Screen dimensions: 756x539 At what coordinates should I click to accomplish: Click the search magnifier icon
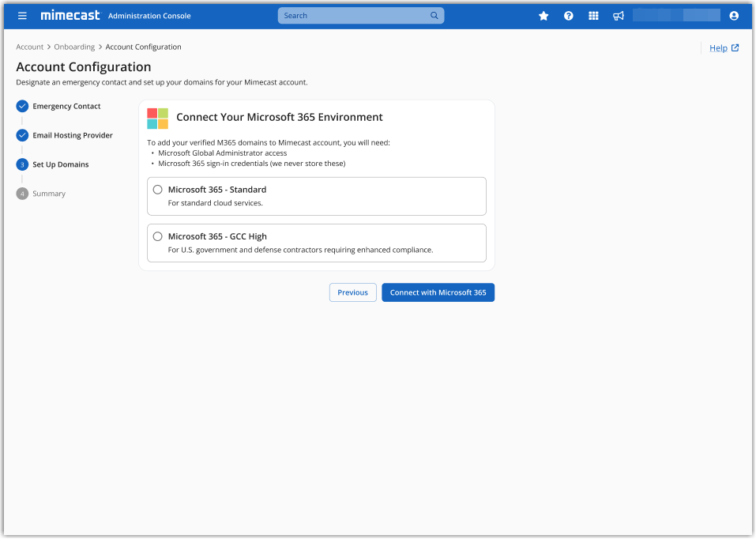pos(434,16)
